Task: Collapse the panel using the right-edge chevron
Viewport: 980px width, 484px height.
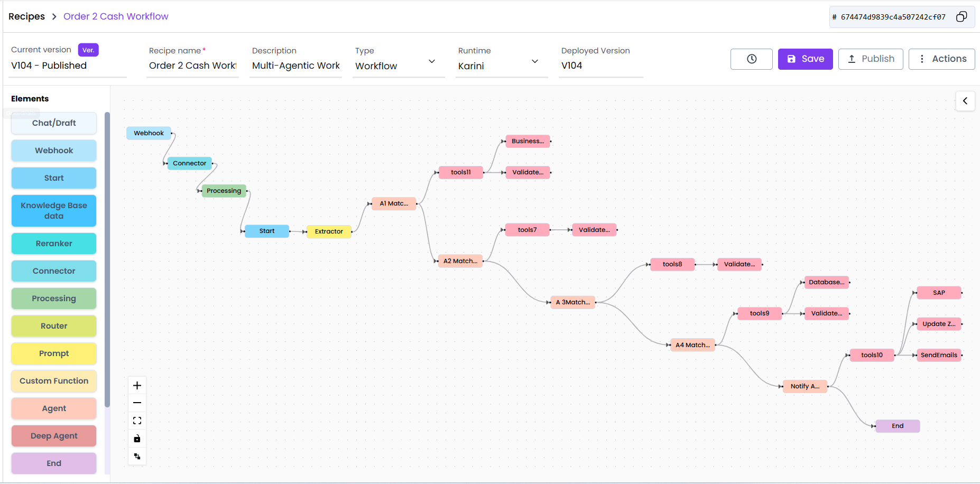Action: tap(965, 101)
